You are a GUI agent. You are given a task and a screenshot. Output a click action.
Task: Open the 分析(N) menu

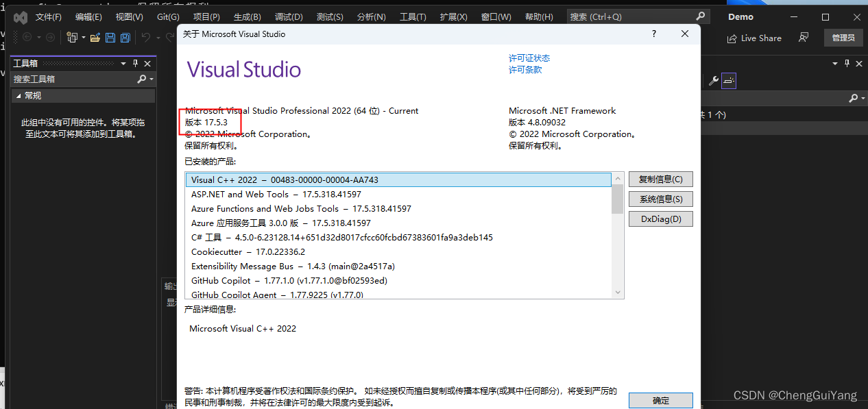[371, 17]
